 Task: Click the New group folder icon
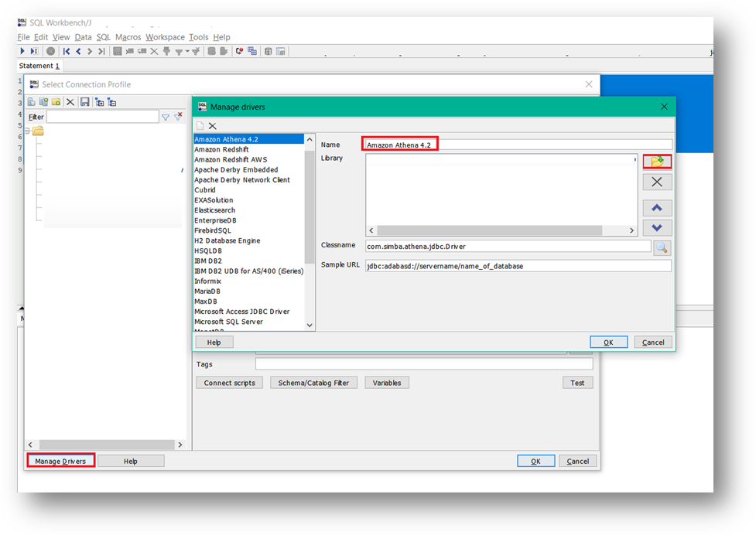click(x=56, y=101)
